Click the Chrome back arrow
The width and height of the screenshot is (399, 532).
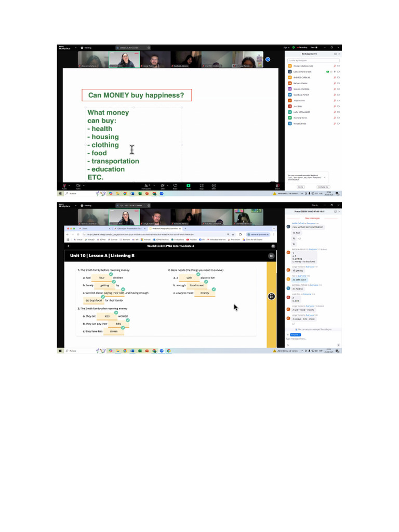(x=68, y=234)
